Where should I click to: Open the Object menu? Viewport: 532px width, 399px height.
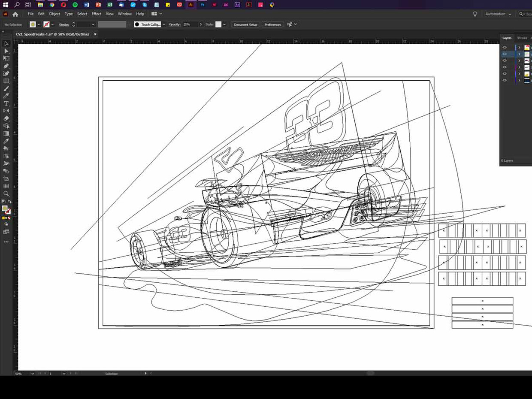[x=54, y=14]
